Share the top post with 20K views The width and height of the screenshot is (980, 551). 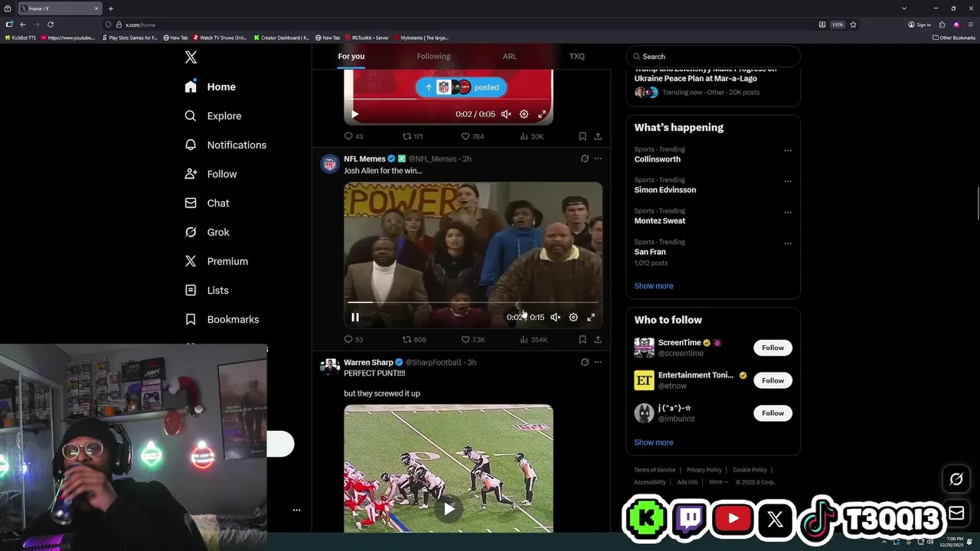[x=598, y=136]
